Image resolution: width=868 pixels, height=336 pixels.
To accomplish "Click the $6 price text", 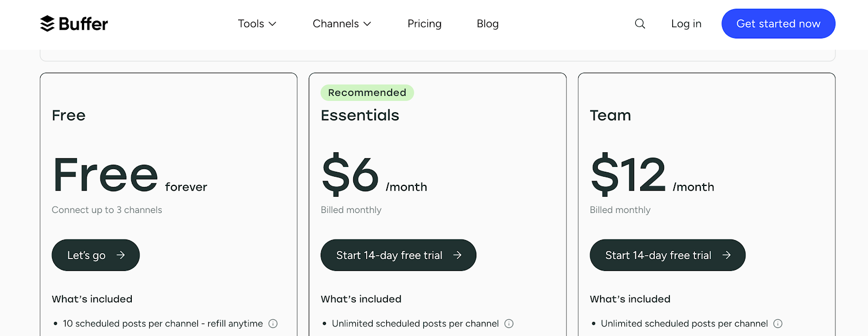I will point(350,175).
